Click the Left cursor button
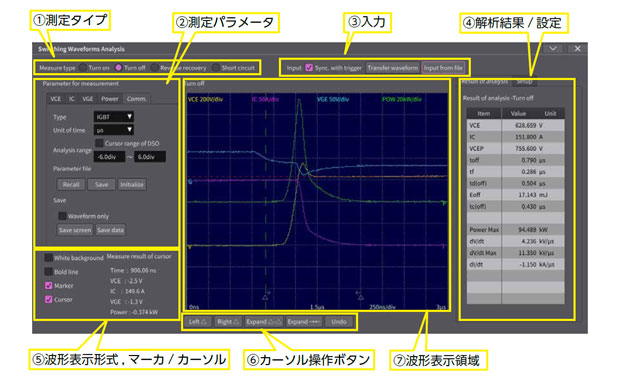The width and height of the screenshot is (620, 384). [x=197, y=322]
